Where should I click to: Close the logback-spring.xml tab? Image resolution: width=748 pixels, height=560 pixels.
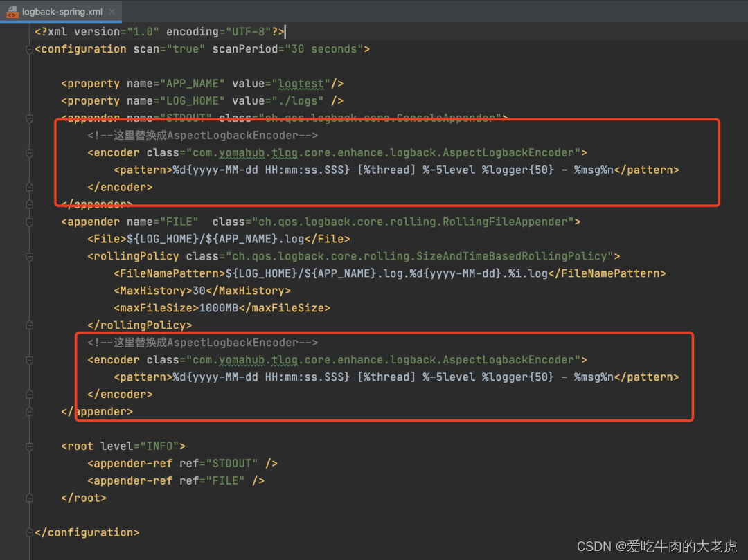112,12
